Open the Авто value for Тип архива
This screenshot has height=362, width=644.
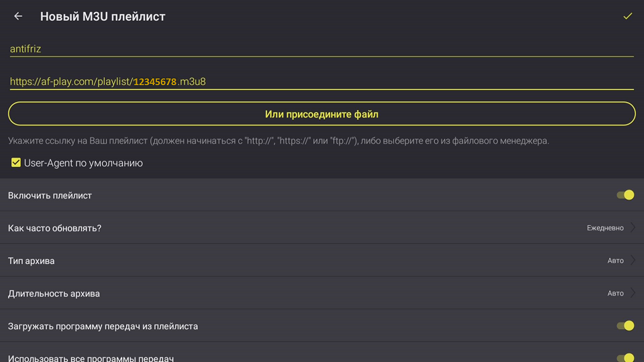pyautogui.click(x=615, y=261)
